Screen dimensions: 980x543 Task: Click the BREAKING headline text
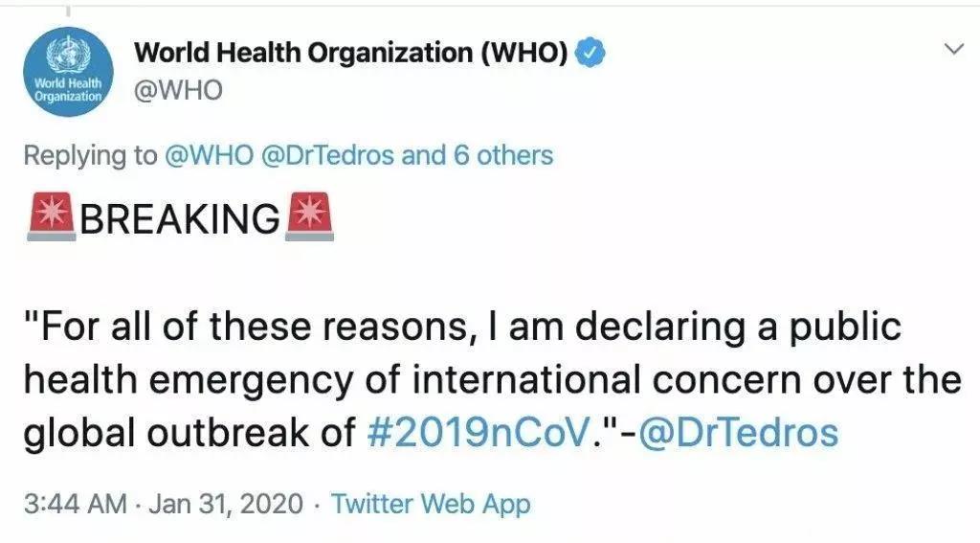click(x=180, y=218)
